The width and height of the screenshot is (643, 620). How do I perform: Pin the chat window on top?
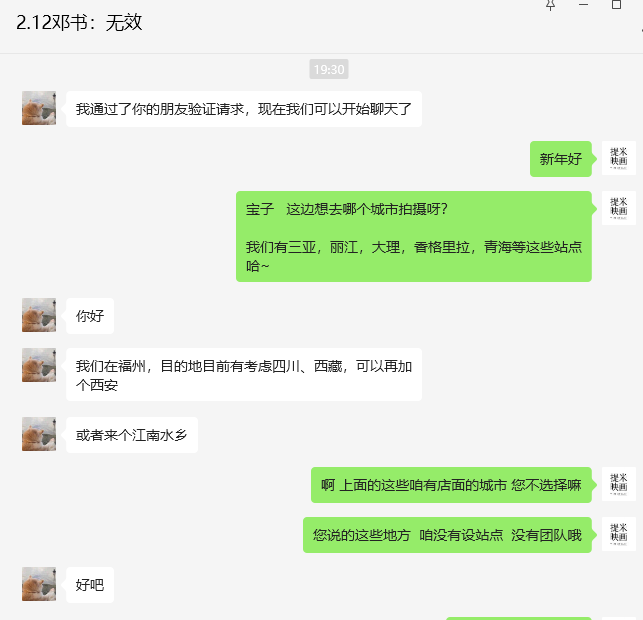pyautogui.click(x=550, y=5)
